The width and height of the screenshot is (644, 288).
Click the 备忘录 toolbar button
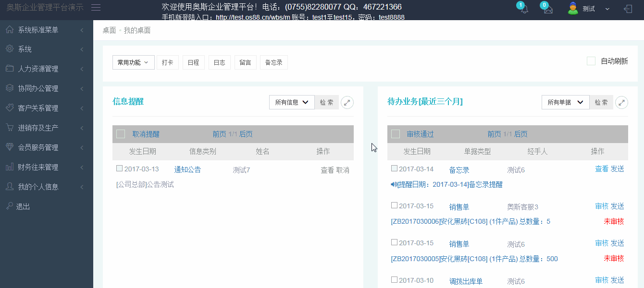pos(274,62)
